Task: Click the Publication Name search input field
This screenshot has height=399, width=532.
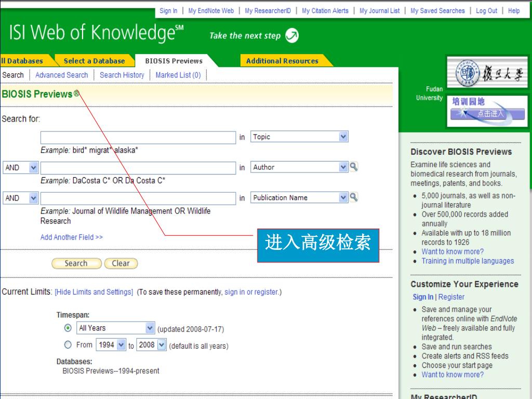Action: point(138,198)
